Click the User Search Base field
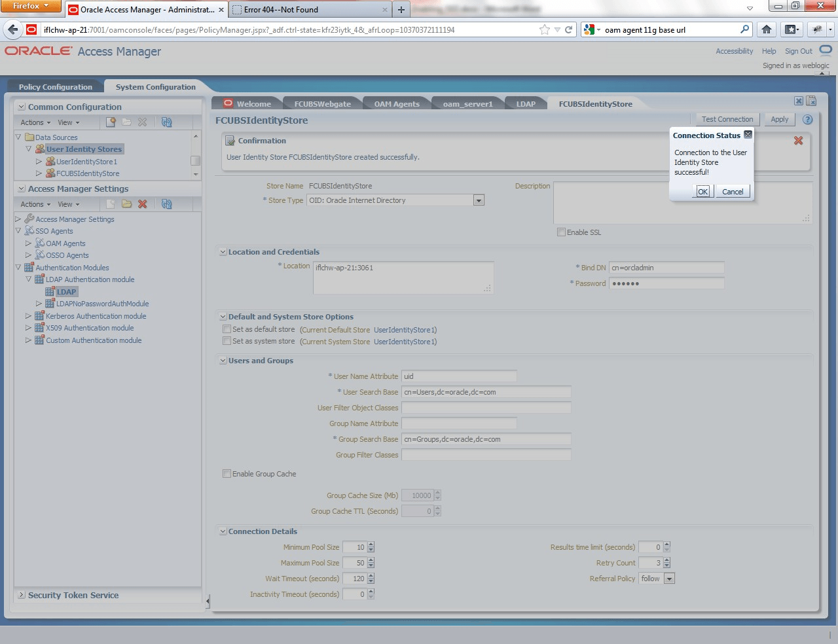The image size is (838, 644). (486, 392)
